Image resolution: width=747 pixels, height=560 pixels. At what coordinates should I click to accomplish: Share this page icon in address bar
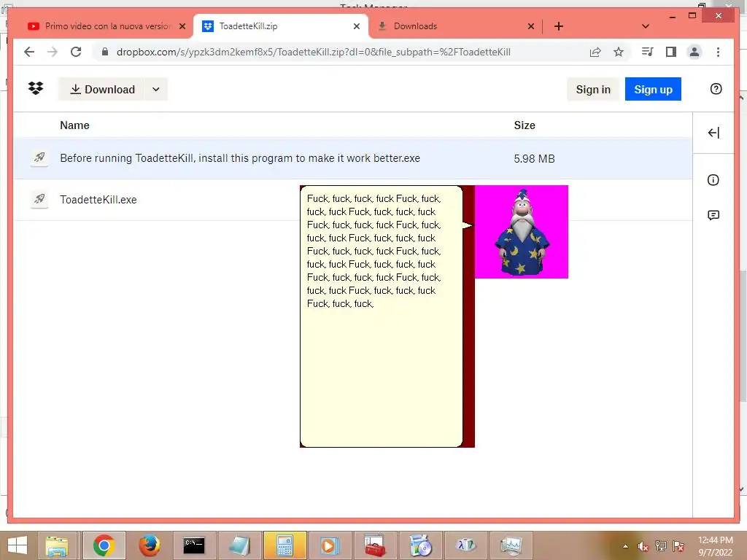pyautogui.click(x=595, y=52)
